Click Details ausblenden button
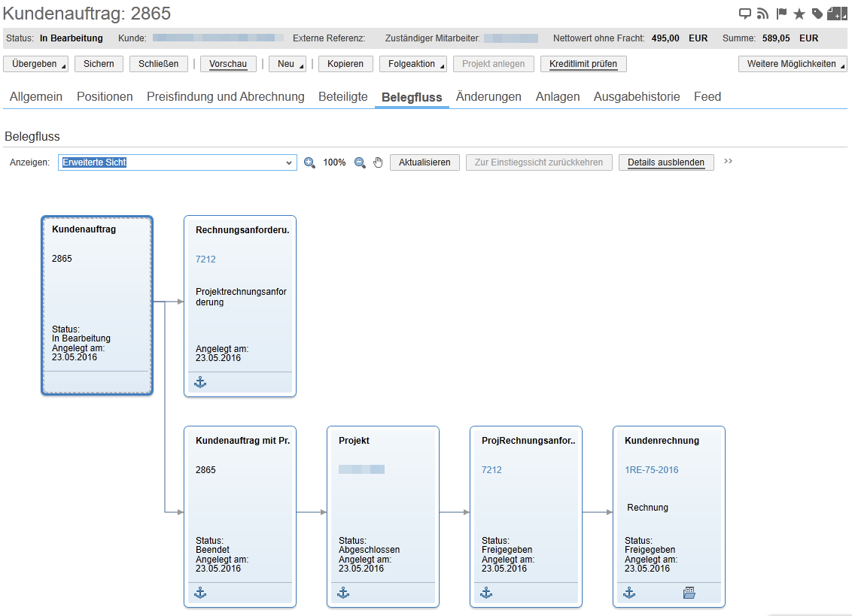This screenshot has width=852, height=616. pyautogui.click(x=666, y=162)
